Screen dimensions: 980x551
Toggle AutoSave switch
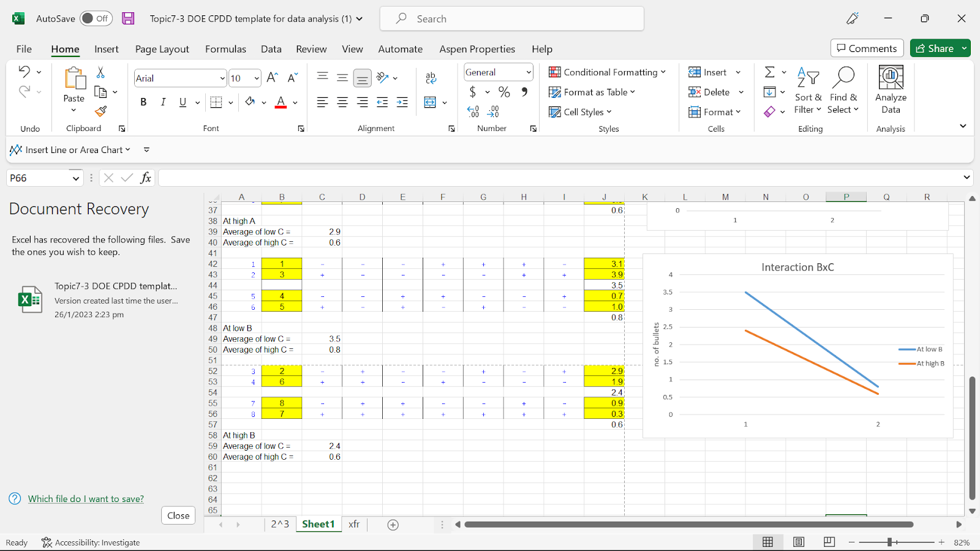(96, 18)
